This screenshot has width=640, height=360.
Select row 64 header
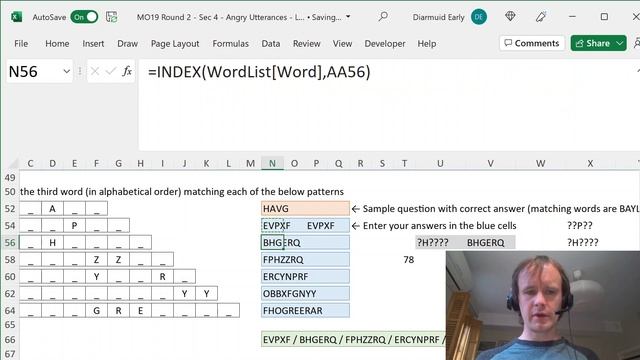pos(10,311)
